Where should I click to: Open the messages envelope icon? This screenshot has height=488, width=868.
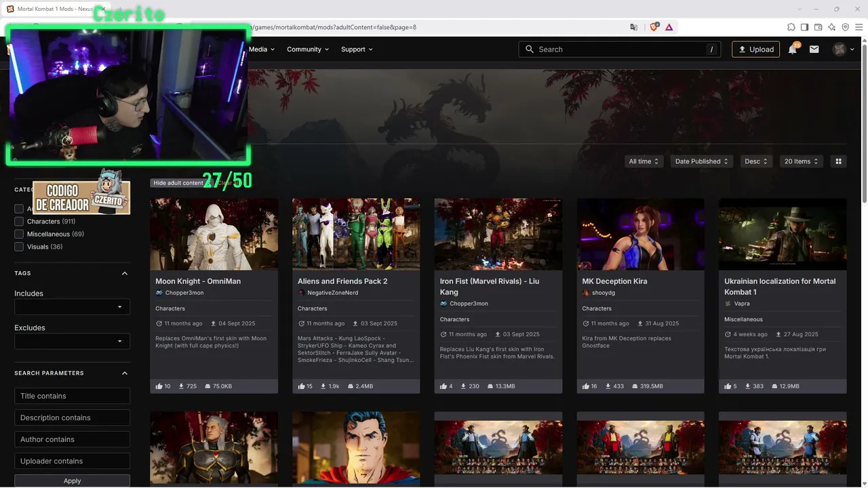[814, 49]
